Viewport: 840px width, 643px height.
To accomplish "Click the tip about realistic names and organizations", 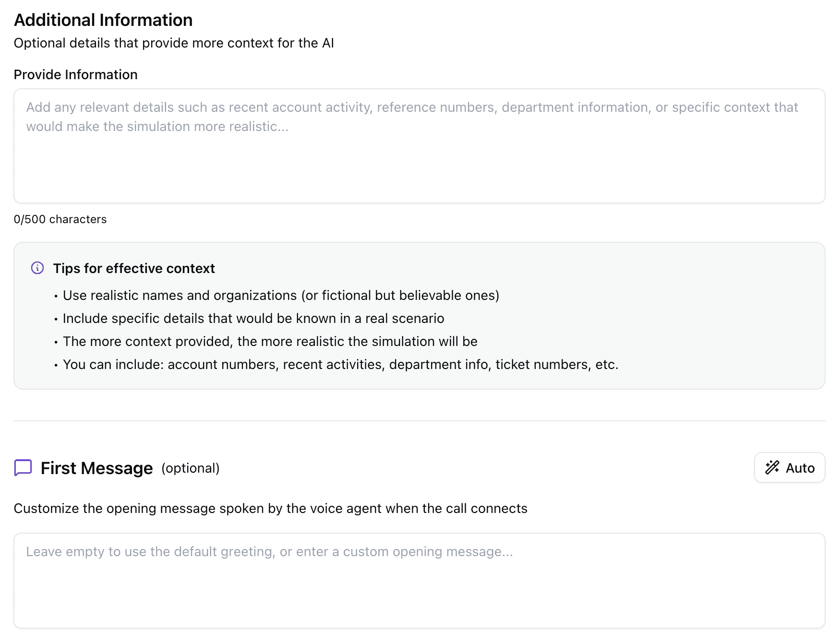I will pos(281,295).
